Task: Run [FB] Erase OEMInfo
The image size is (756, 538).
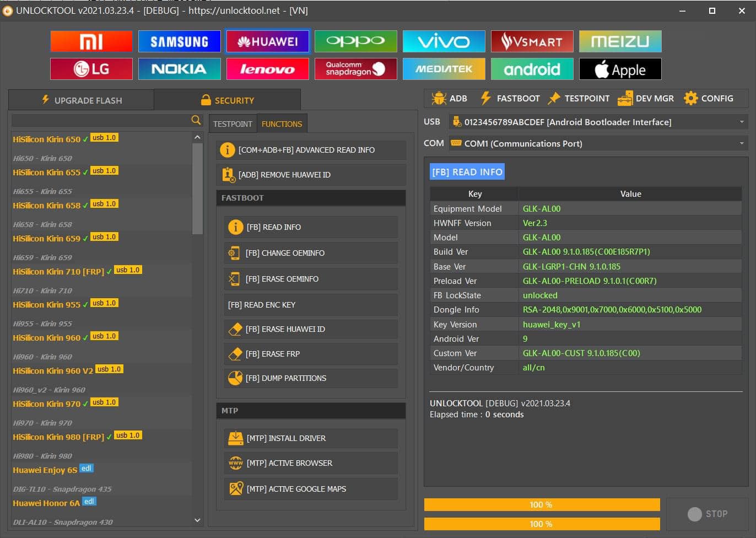Action: click(311, 279)
